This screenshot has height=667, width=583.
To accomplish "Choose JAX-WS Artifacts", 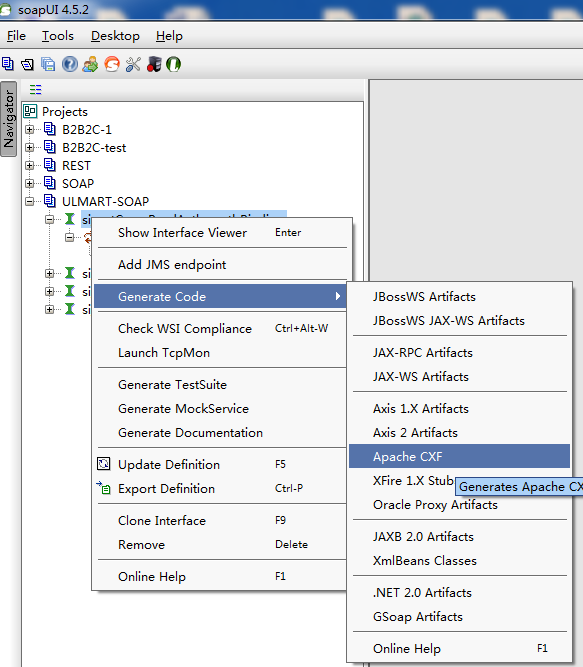I will 459,377.
